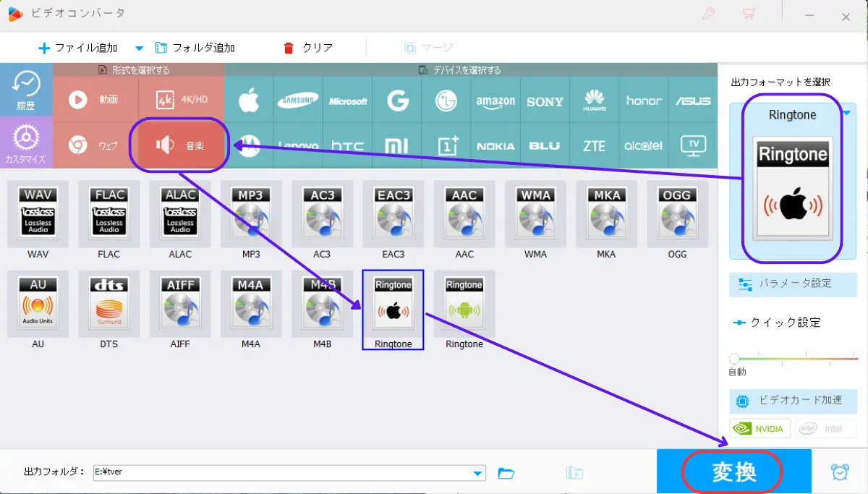Switch to the 動画 video formats tab
Viewport: 868px width, 494px height.
(95, 100)
